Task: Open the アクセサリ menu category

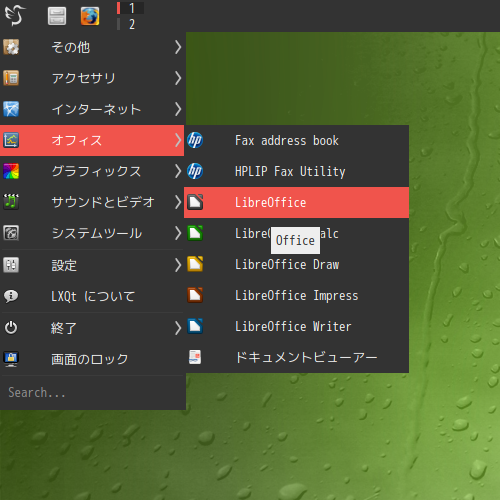Action: coord(92,78)
